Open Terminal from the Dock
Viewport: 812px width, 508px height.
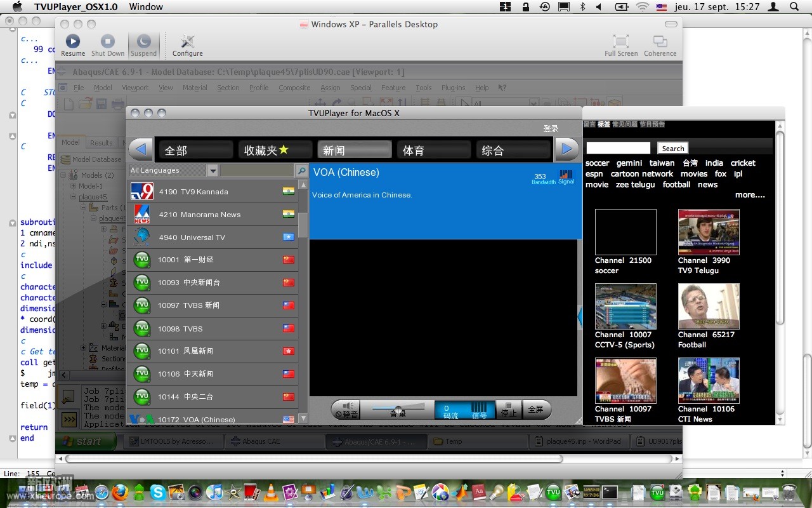[x=610, y=492]
